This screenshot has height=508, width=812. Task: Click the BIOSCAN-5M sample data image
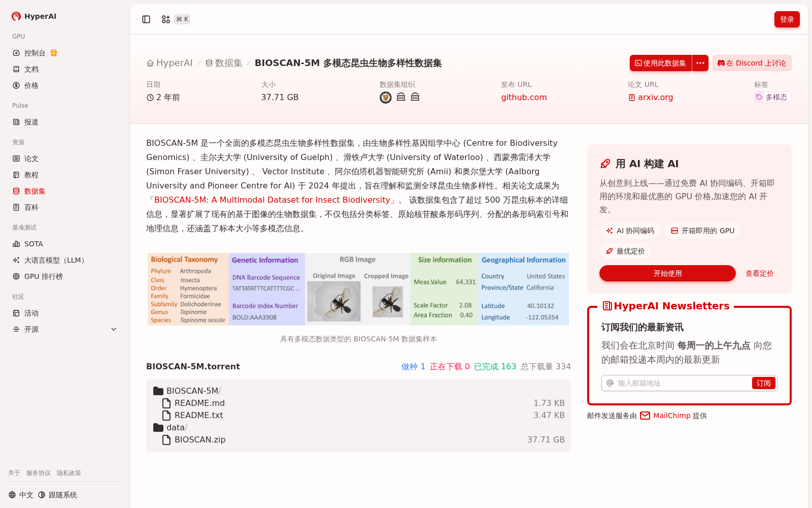[358, 289]
